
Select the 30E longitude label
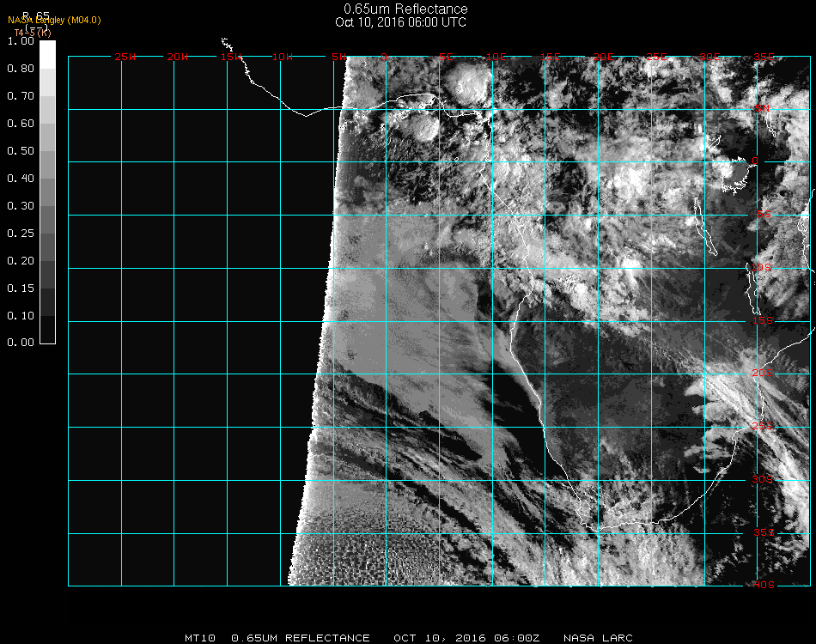[709, 58]
